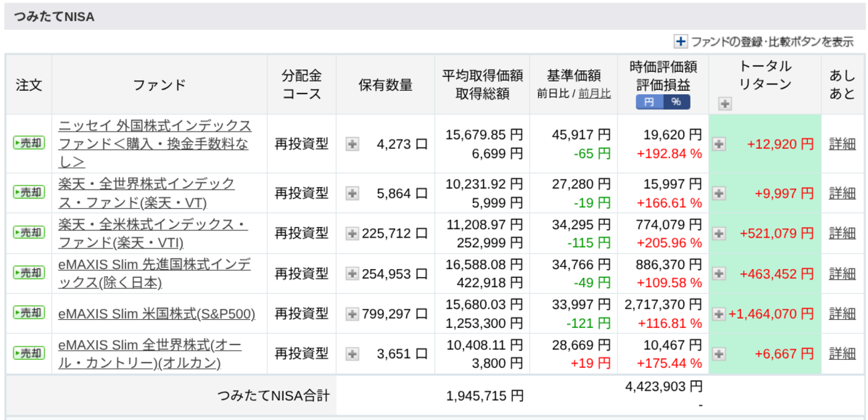868x420 pixels.
Task: Expand total return for S&P500 fund
Action: tap(718, 313)
